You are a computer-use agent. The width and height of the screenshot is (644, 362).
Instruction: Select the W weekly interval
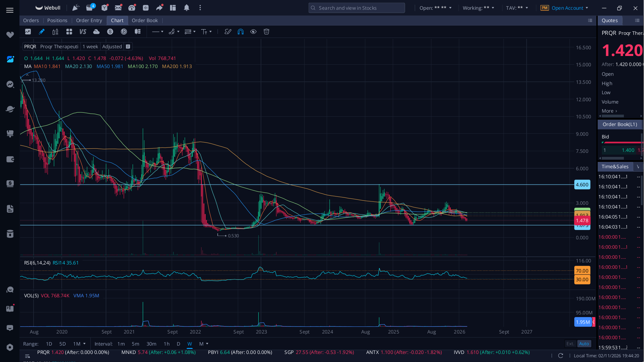point(190,344)
